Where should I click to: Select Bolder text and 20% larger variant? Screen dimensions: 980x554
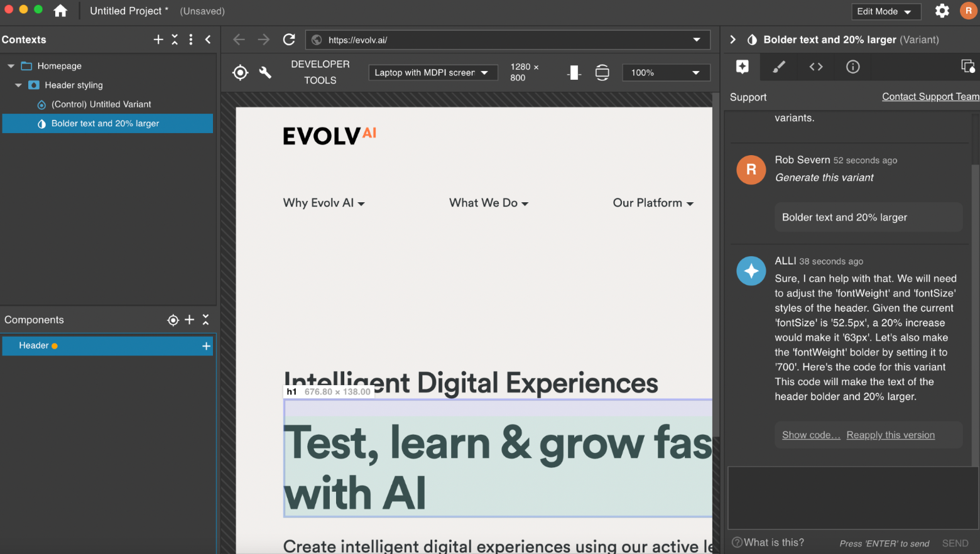[107, 123]
